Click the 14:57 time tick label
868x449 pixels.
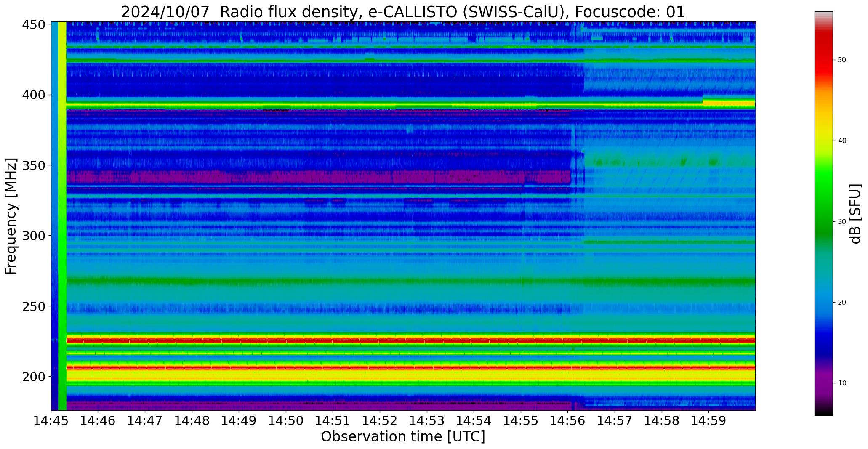pyautogui.click(x=615, y=420)
